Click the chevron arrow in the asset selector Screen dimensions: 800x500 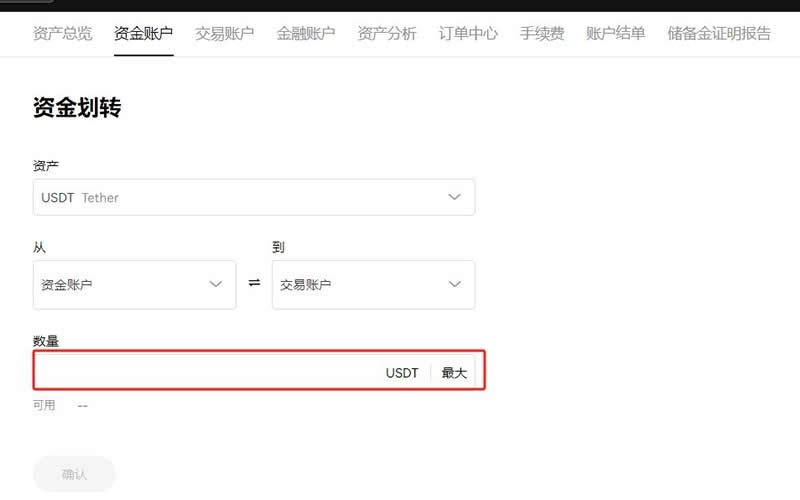point(455,197)
